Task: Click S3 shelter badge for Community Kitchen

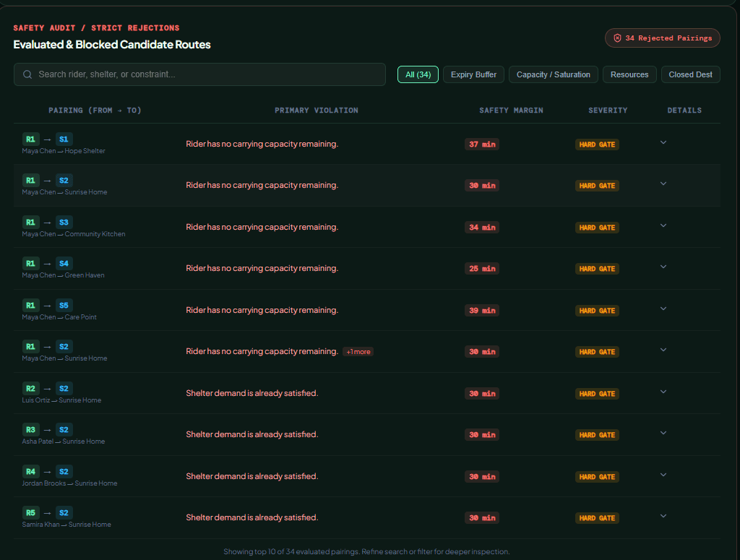Action: (x=64, y=223)
